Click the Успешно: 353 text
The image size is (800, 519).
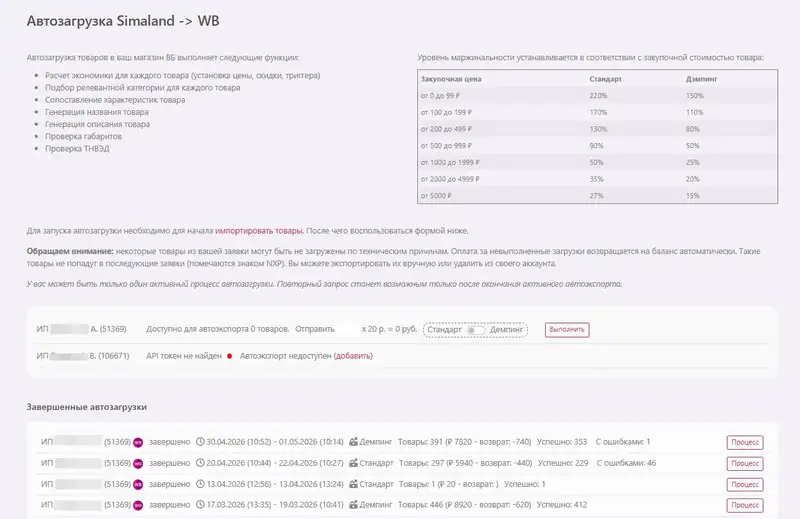562,441
